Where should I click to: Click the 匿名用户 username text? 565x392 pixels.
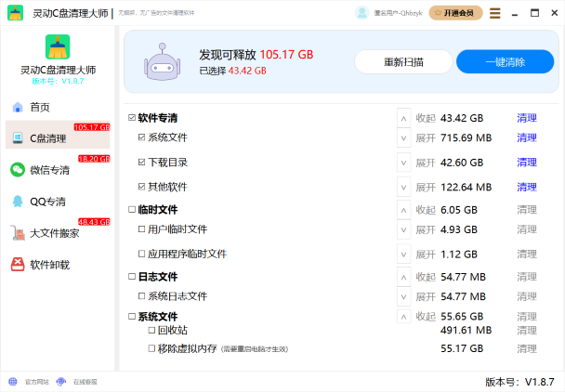[x=398, y=13]
